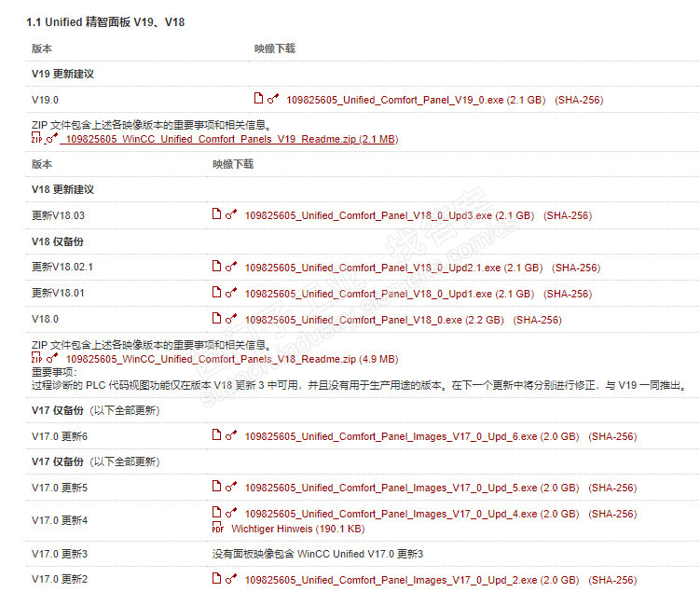Click file icon in V18.0 row
700x592 pixels.
pos(216,318)
